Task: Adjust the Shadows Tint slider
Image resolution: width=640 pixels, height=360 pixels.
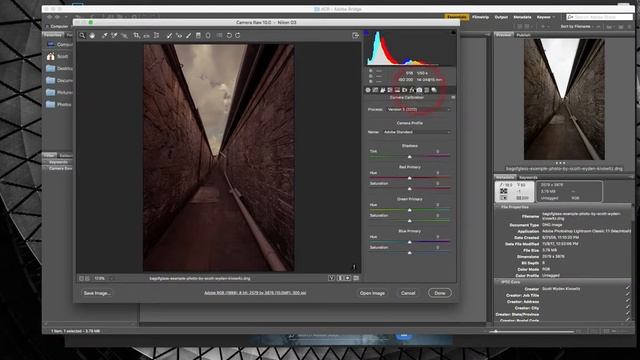Action: click(x=409, y=156)
